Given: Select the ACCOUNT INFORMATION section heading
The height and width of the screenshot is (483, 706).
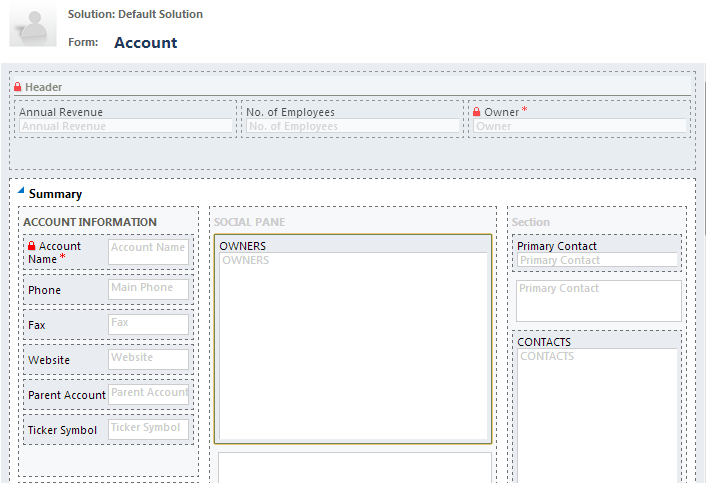Looking at the screenshot, I should [90, 222].
